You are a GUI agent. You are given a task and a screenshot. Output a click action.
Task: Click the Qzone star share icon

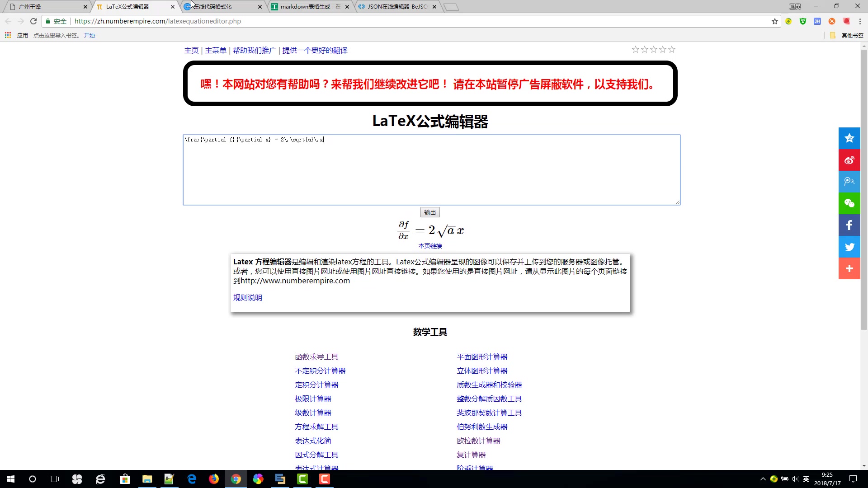click(x=849, y=138)
